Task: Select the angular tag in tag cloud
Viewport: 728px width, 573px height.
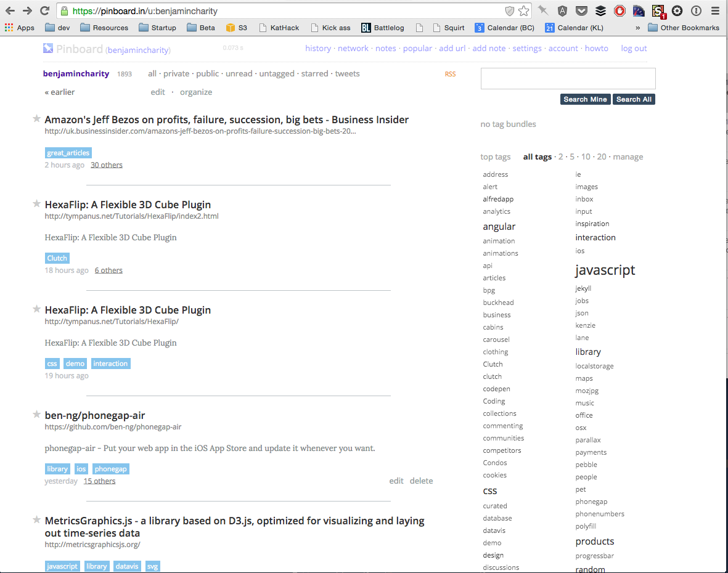Action: [x=499, y=226]
